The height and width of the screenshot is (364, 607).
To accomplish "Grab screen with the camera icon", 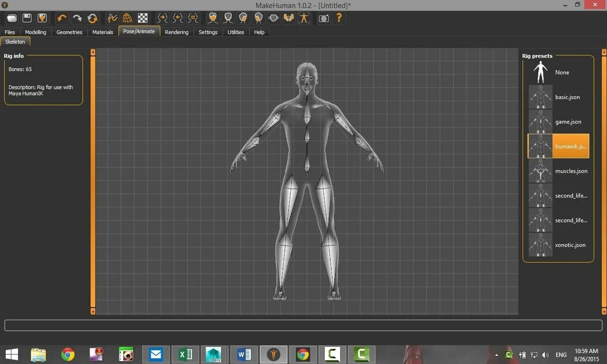I will click(x=323, y=18).
